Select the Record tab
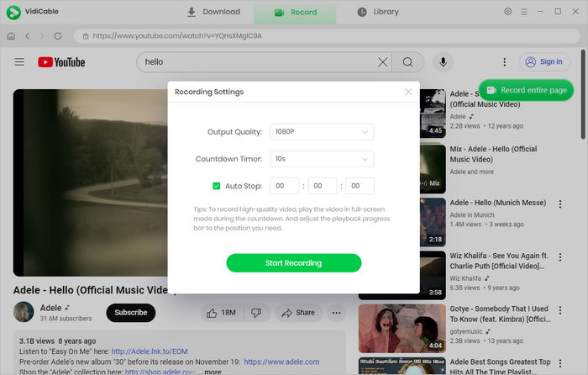The height and width of the screenshot is (375, 588). click(295, 13)
